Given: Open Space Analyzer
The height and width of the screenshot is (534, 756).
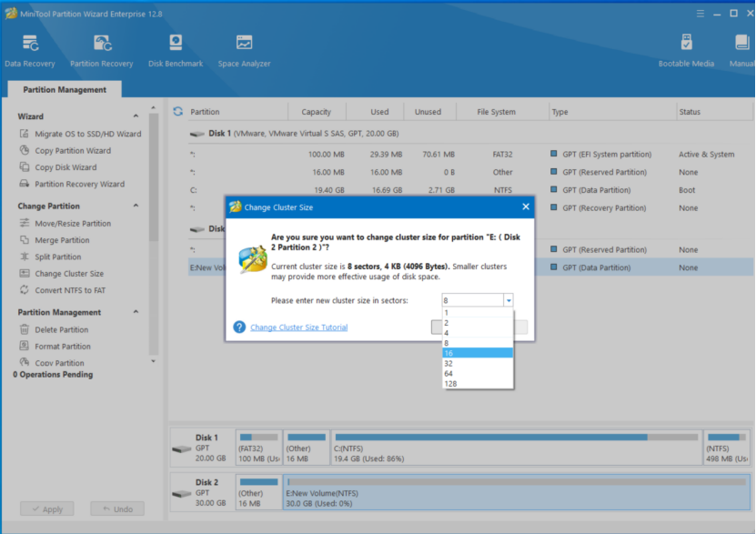Looking at the screenshot, I should point(244,51).
